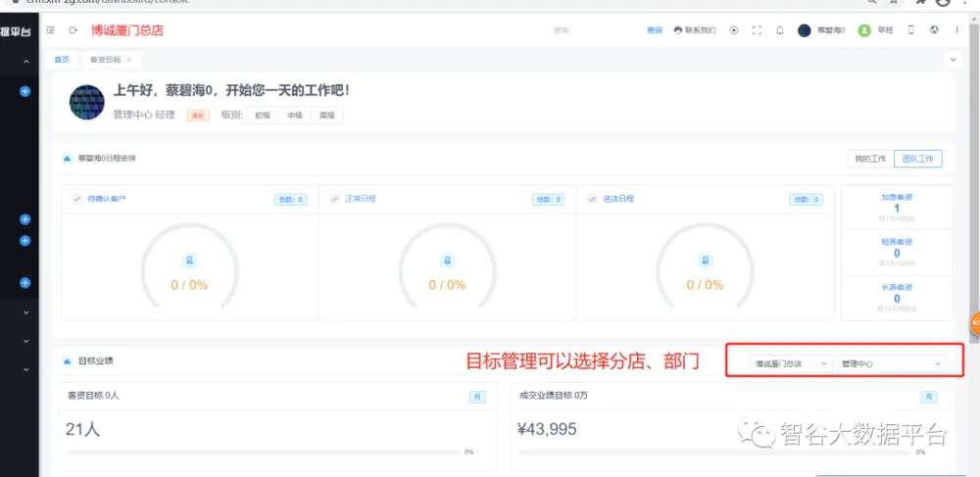Click the 客资目标 progress bar
The image size is (980, 477).
262,453
